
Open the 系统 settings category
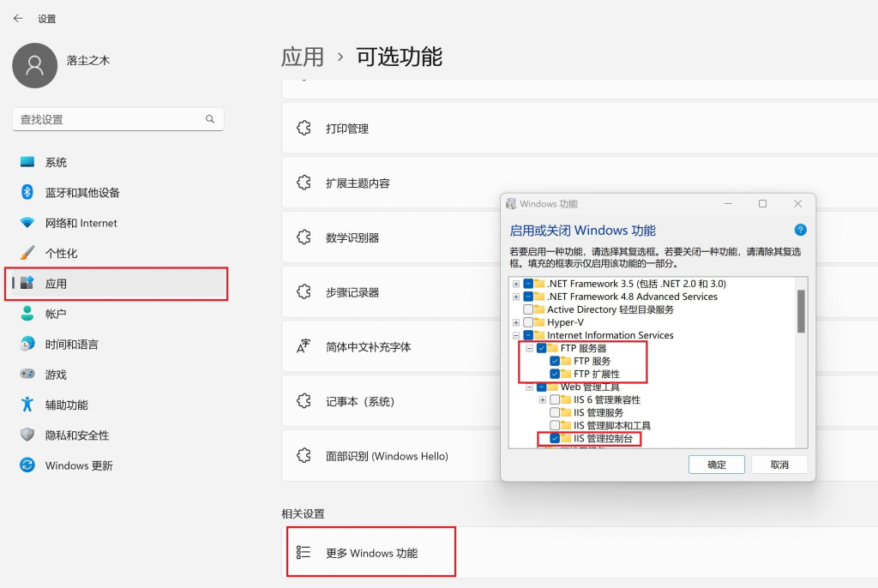point(118,162)
